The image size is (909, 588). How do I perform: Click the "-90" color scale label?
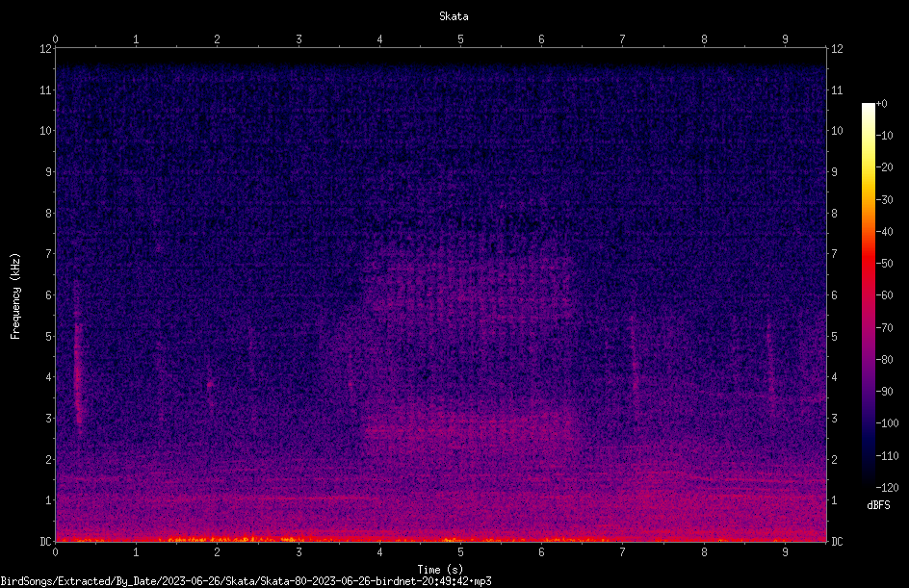884,392
